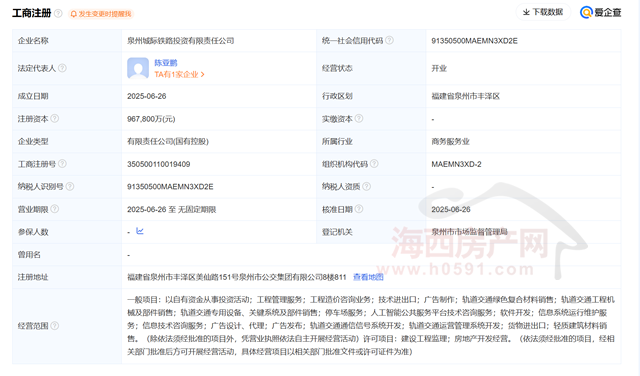Image resolution: width=640 pixels, height=376 pixels.
Task: Select 有限责任公司(国有控股) enterprise type value
Action: (168, 141)
